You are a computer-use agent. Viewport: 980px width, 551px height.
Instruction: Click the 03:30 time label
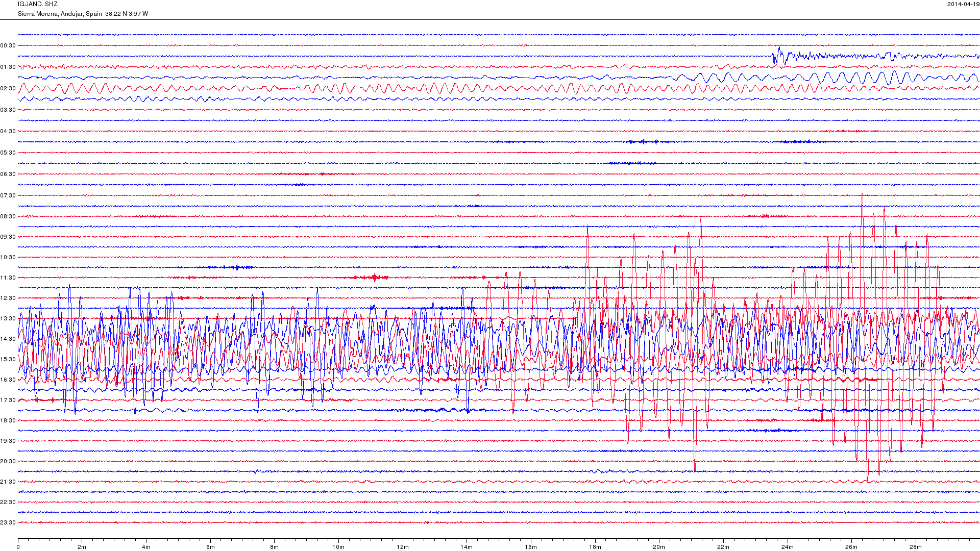point(8,110)
